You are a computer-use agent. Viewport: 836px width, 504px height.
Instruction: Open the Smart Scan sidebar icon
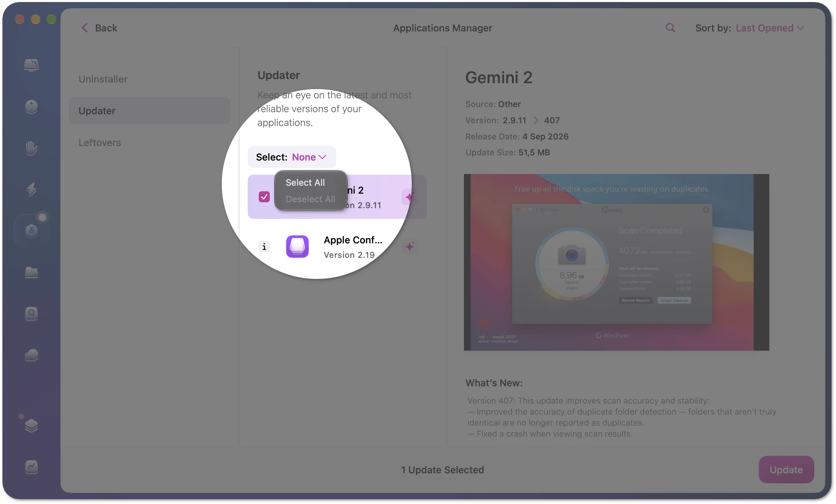pos(31,65)
